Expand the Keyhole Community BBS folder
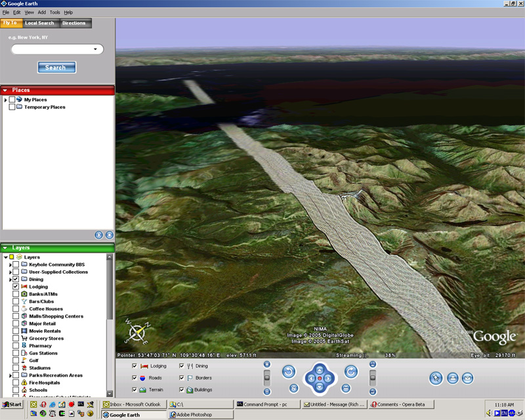Screen dimensions: 525x420 point(10,264)
